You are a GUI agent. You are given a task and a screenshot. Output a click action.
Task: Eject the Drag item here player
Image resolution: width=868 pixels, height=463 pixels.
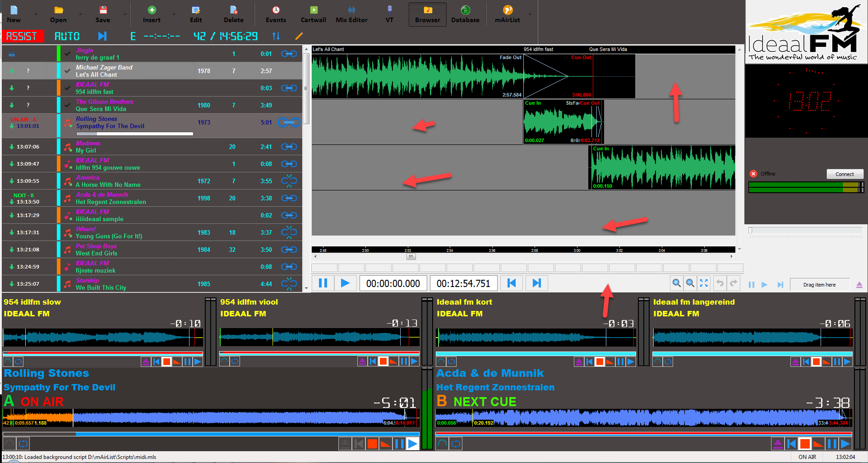click(x=859, y=285)
